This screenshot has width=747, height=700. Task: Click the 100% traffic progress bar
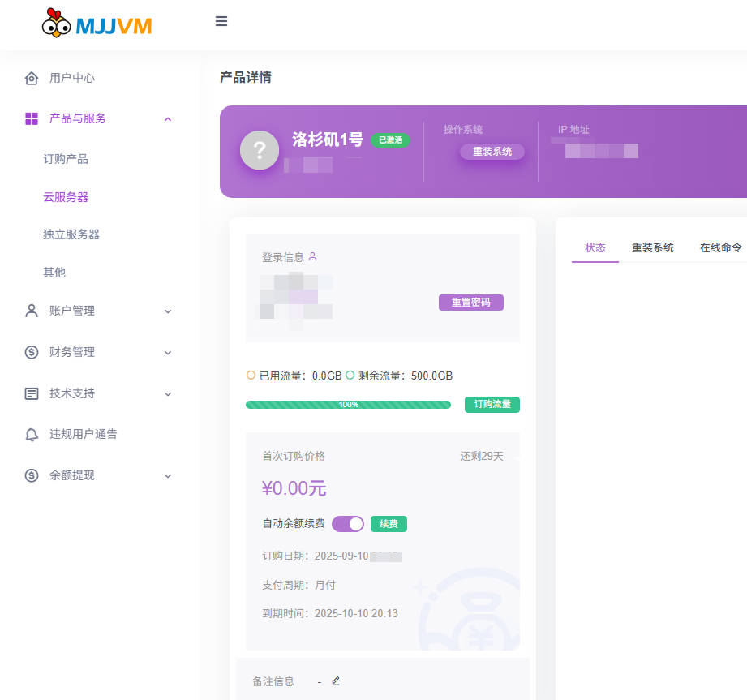point(348,405)
